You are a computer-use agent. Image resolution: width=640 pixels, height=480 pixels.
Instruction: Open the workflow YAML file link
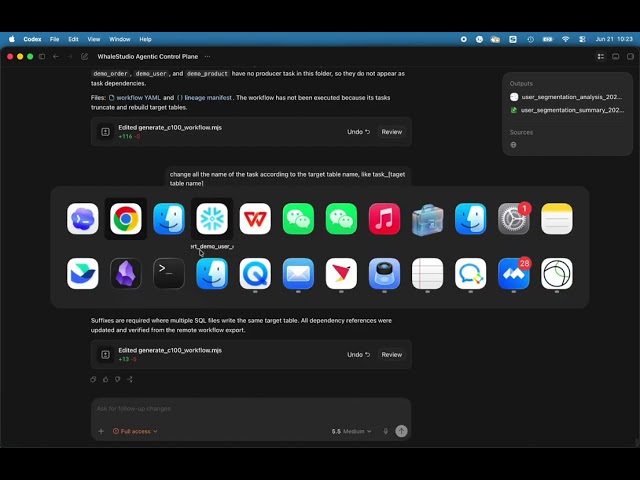pos(135,98)
